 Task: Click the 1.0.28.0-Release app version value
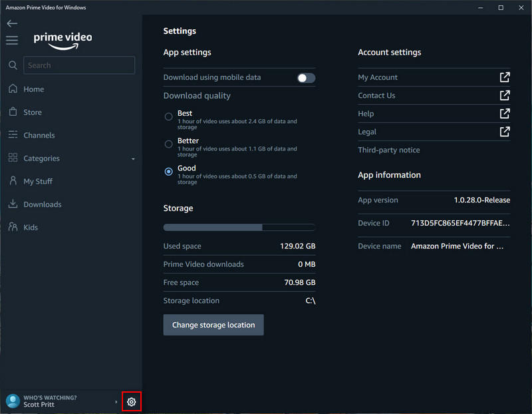point(481,200)
